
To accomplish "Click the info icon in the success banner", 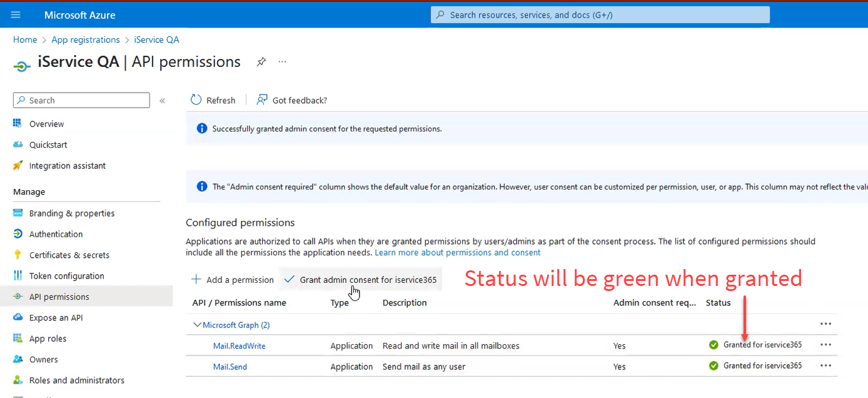I will pyautogui.click(x=202, y=128).
